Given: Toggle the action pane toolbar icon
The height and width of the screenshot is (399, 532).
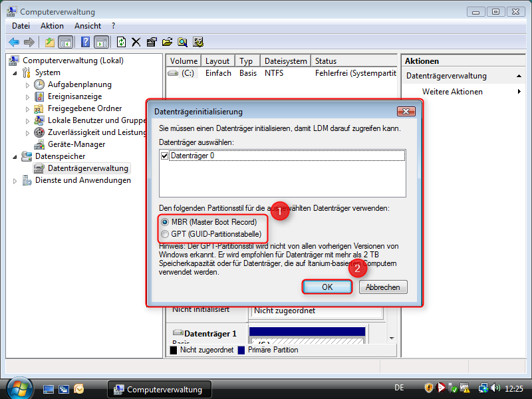Looking at the screenshot, I should click(102, 43).
